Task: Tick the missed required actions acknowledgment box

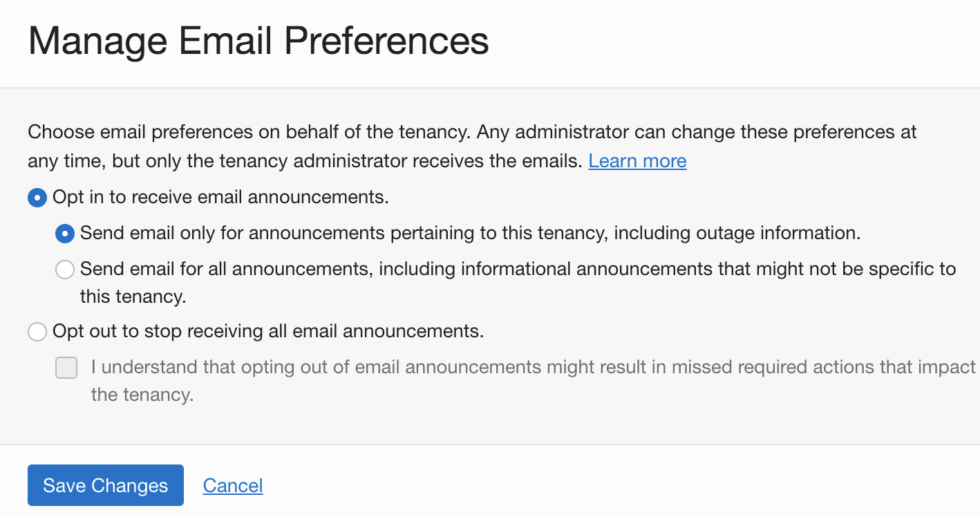Action: (x=66, y=368)
